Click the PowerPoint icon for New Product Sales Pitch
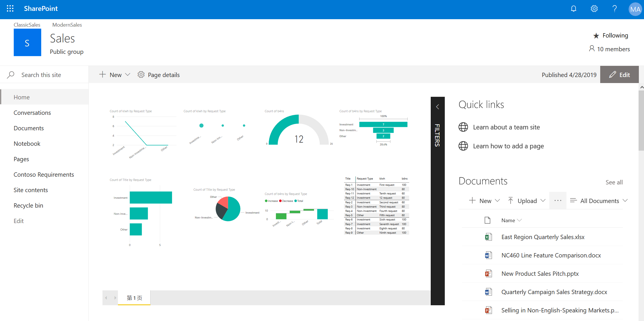Viewport: 644px width, 321px height. pyautogui.click(x=488, y=273)
